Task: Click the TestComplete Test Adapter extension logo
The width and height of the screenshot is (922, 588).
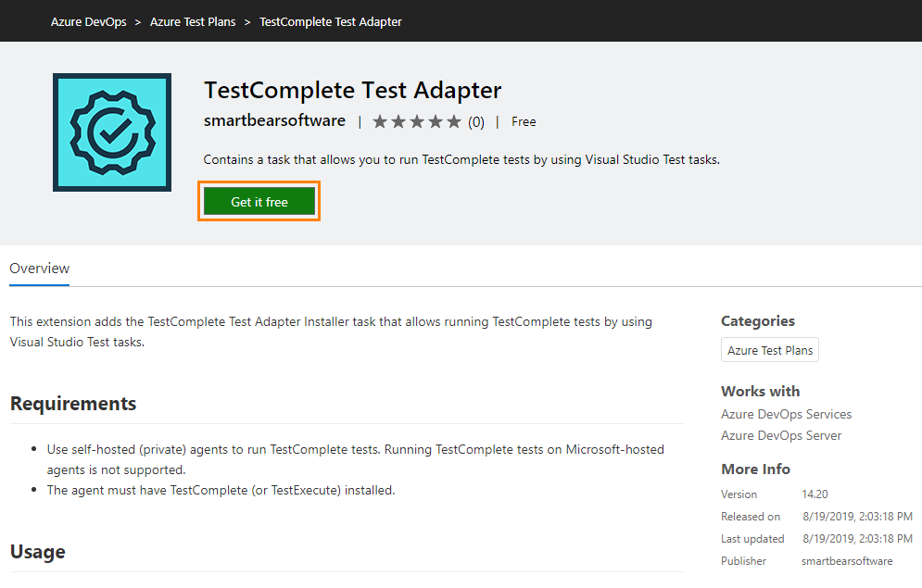Action: click(111, 131)
